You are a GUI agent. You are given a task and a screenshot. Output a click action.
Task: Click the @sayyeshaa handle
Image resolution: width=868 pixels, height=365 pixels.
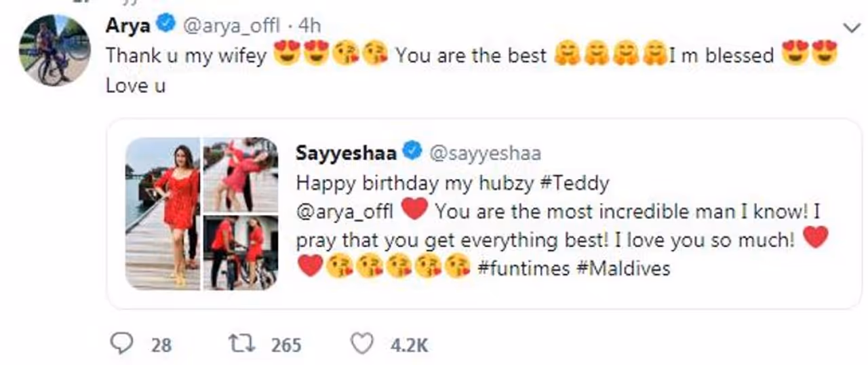(485, 153)
